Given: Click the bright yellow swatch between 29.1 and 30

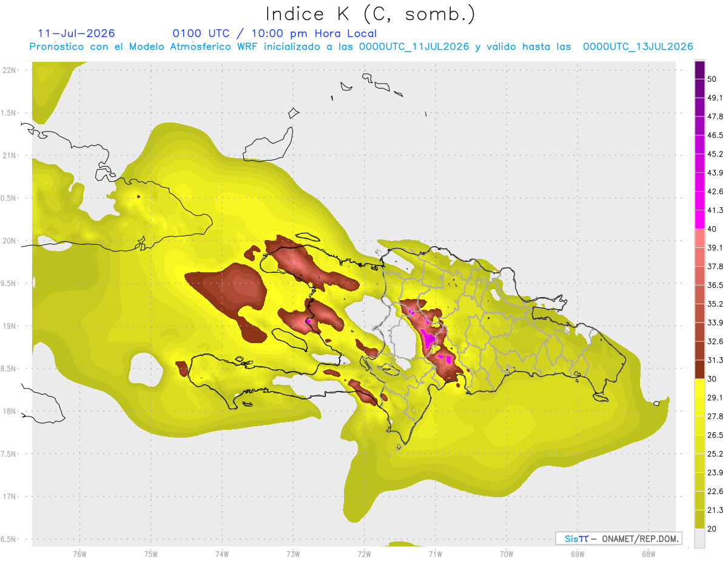Looking at the screenshot, I should coord(699,388).
